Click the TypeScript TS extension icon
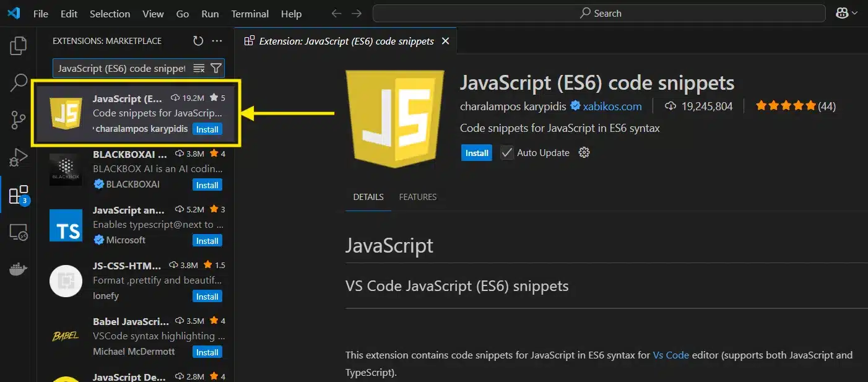 pos(66,225)
